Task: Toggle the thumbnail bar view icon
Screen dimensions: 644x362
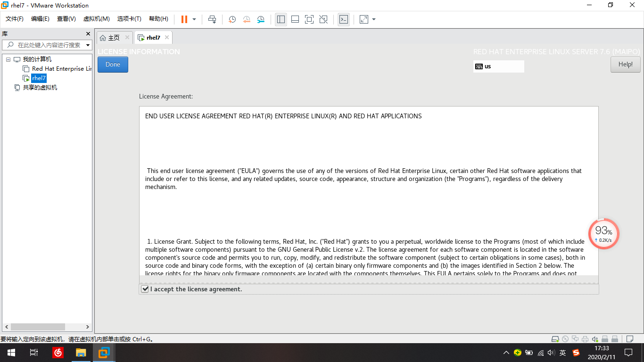Action: 295,19
